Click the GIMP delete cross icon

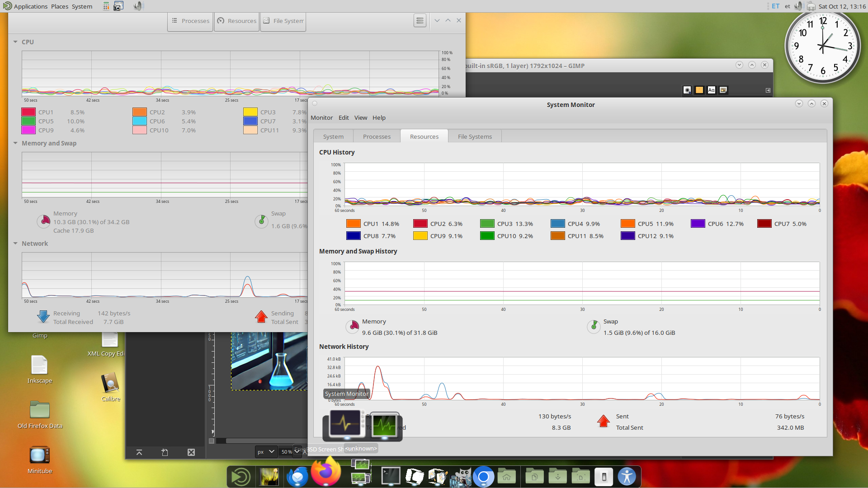tap(191, 452)
